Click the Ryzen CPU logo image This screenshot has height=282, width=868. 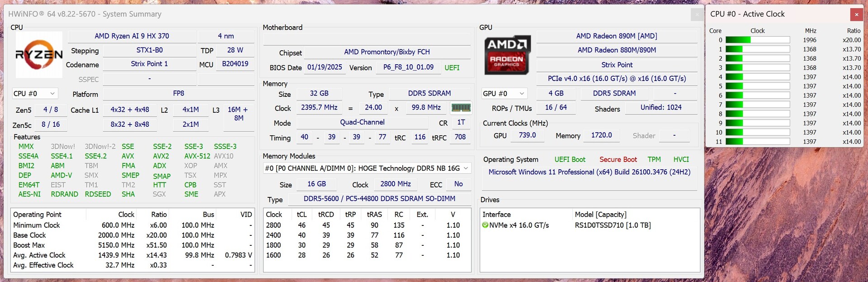39,55
